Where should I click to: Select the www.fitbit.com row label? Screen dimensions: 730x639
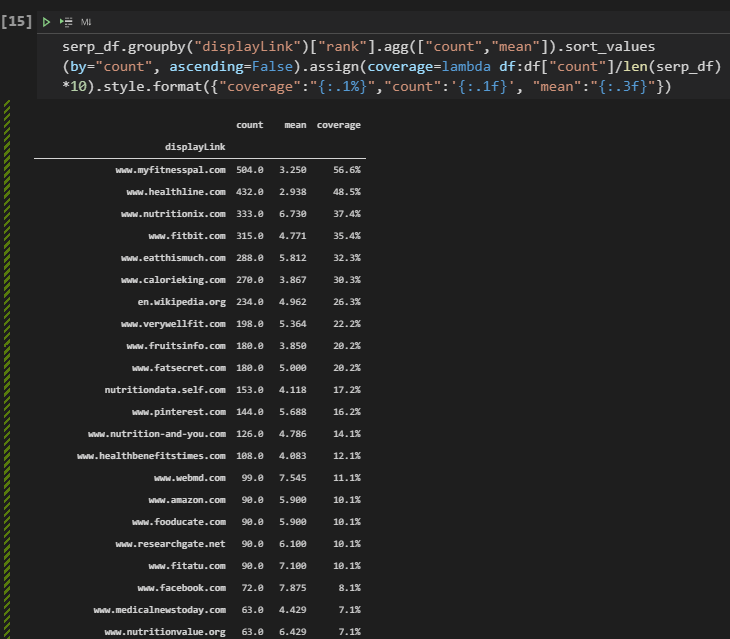[x=187, y=235]
